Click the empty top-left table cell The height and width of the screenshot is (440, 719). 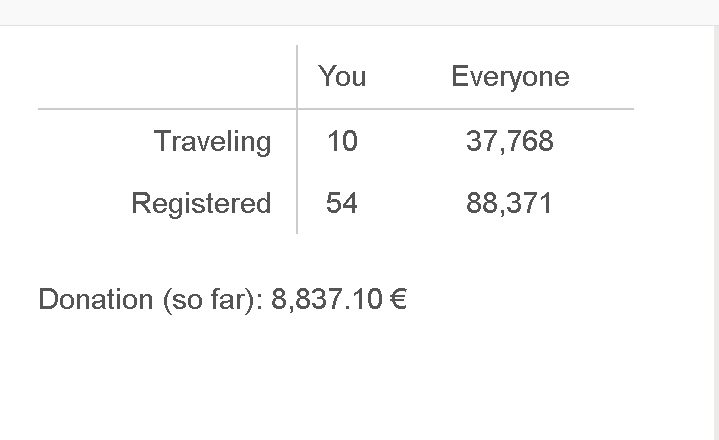pyautogui.click(x=167, y=77)
